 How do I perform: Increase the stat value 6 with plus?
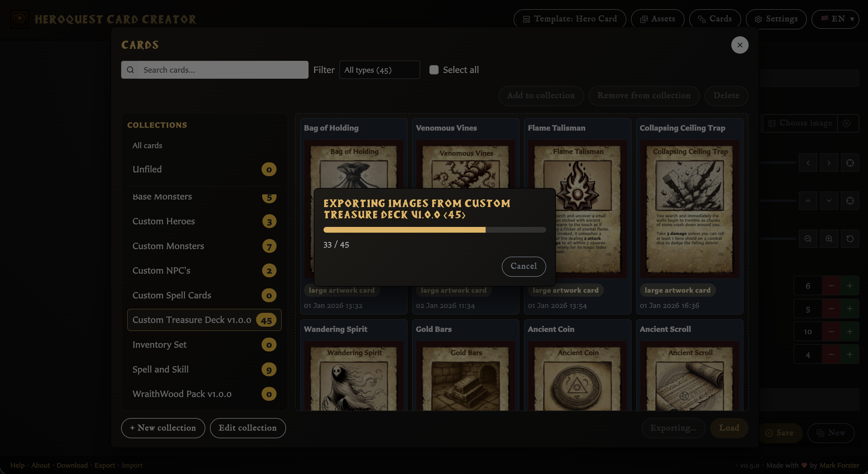coord(850,286)
